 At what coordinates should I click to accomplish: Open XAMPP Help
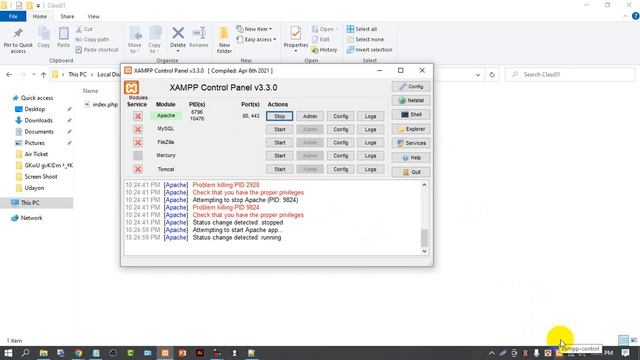[x=411, y=158]
